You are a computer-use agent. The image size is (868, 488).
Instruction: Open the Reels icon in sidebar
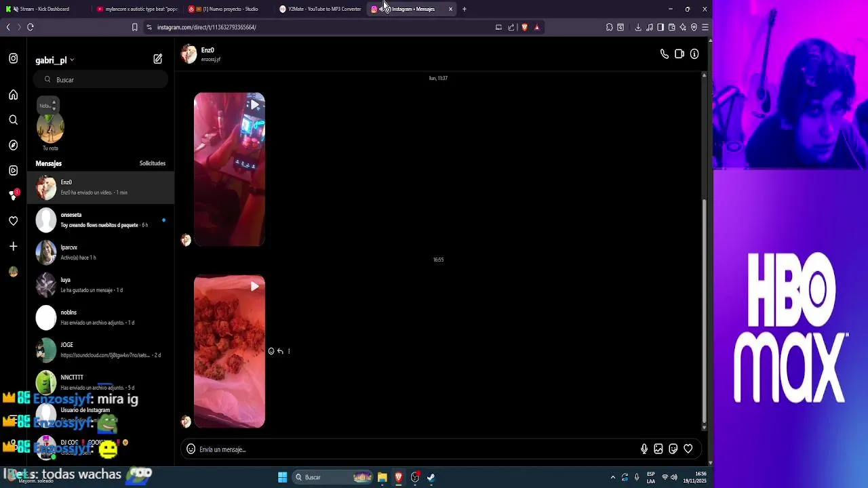13,170
